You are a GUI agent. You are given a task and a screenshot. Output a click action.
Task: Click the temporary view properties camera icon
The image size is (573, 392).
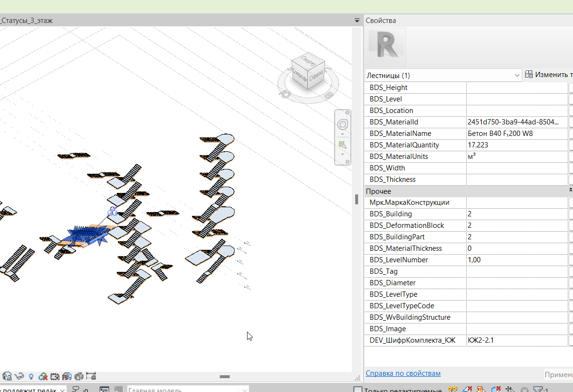55,376
